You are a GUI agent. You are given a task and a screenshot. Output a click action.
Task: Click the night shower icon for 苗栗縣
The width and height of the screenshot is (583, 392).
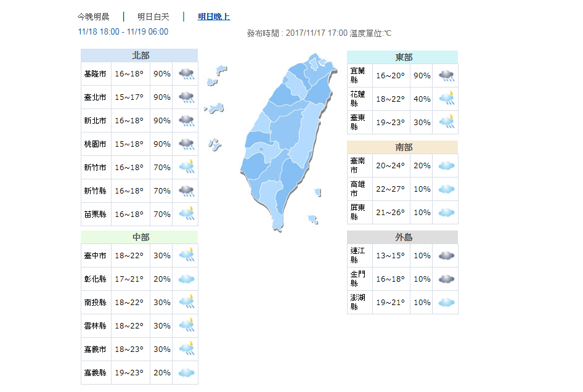click(186, 214)
